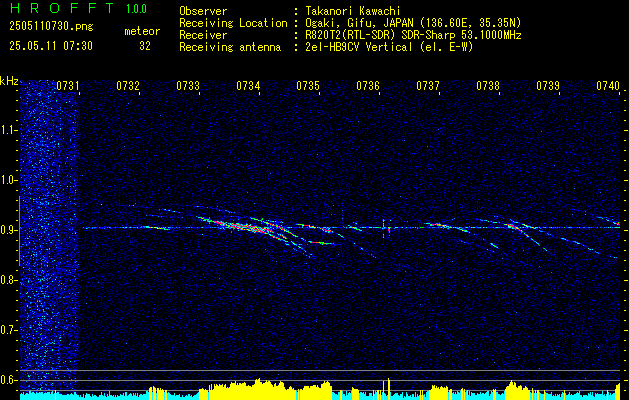Click the yellow signal level peak below 0734

pos(259,388)
